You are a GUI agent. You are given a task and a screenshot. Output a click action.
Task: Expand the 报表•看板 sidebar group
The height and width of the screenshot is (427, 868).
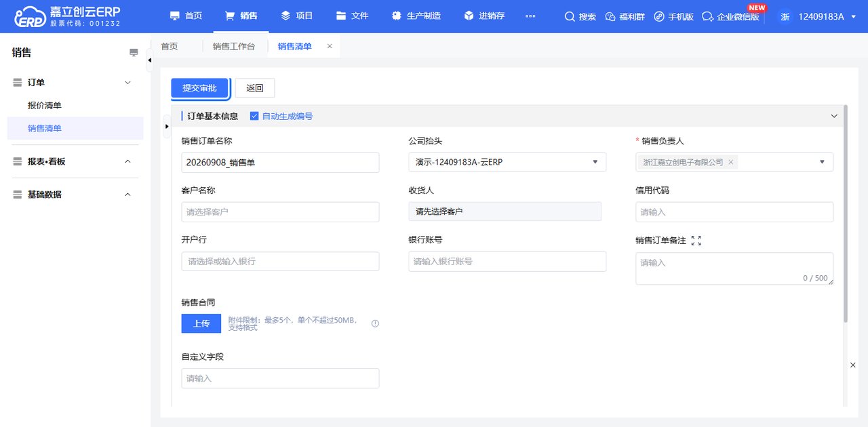coord(127,161)
